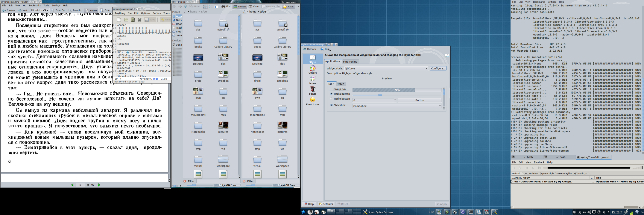
Task: Click the Configure... button next to Widget style
Action: click(438, 68)
